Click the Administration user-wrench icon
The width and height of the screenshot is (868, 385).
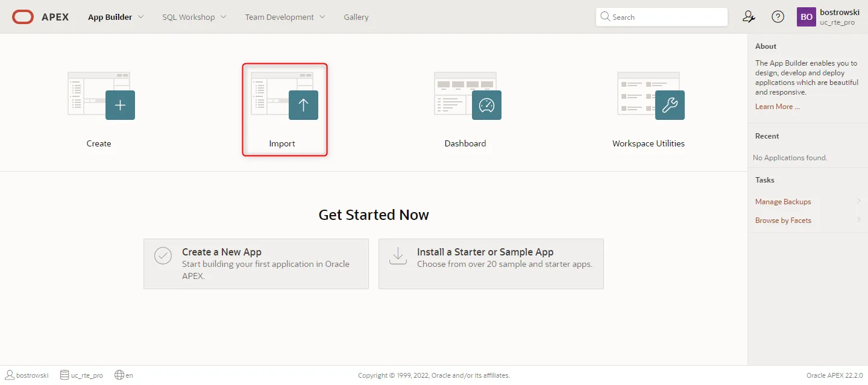coord(749,17)
